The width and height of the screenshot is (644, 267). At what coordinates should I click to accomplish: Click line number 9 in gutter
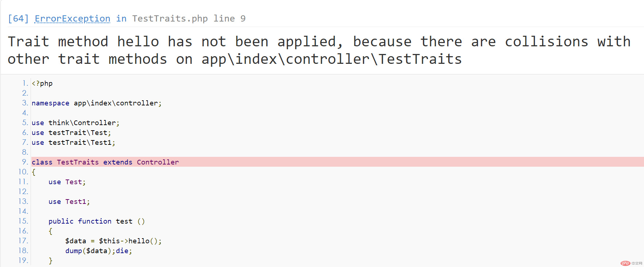tap(25, 162)
